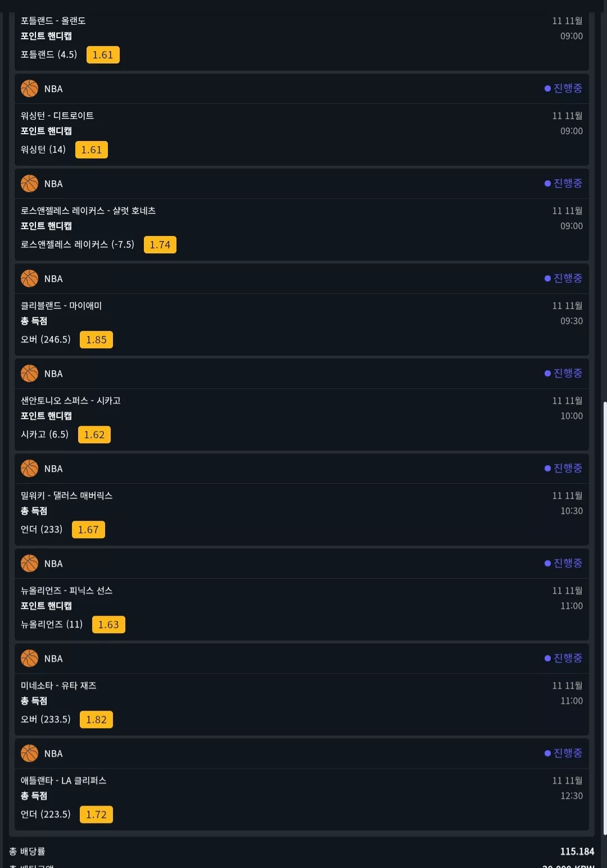Tap the 1.67 odds for 언더 (233)
The width and height of the screenshot is (607, 868).
88,530
